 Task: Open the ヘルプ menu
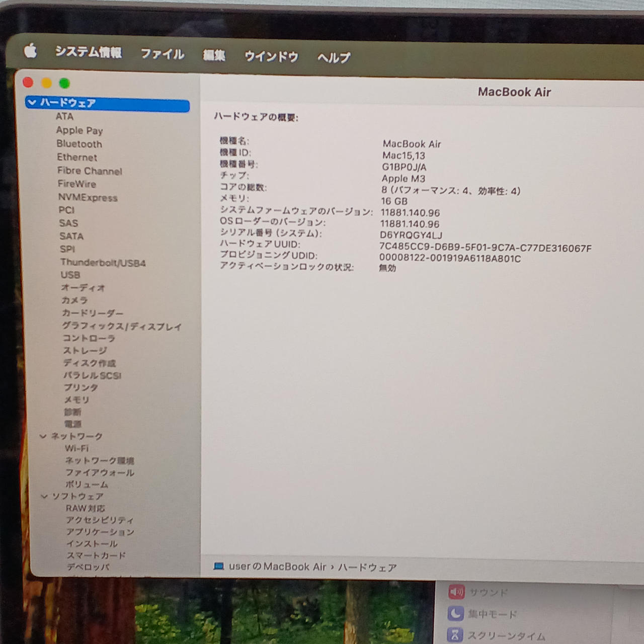click(x=334, y=57)
